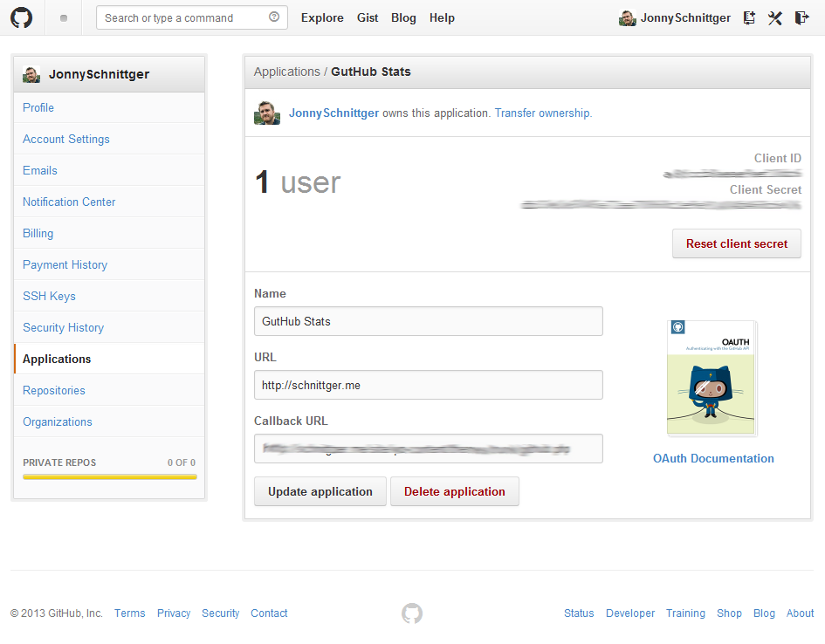Open search help question mark icon
Viewport: 825px width, 644px height.
tap(274, 17)
